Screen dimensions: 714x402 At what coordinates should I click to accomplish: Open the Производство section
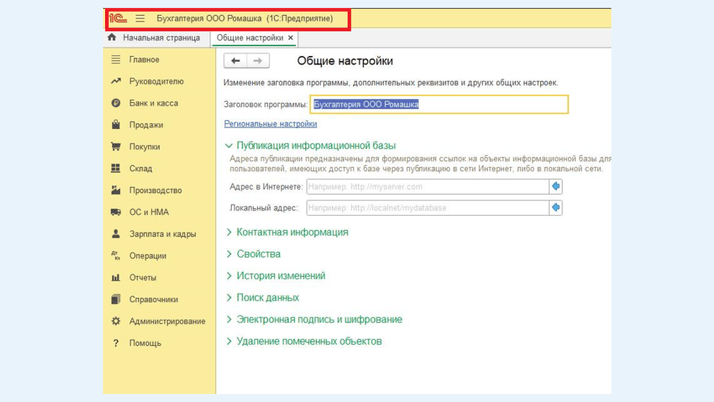155,190
